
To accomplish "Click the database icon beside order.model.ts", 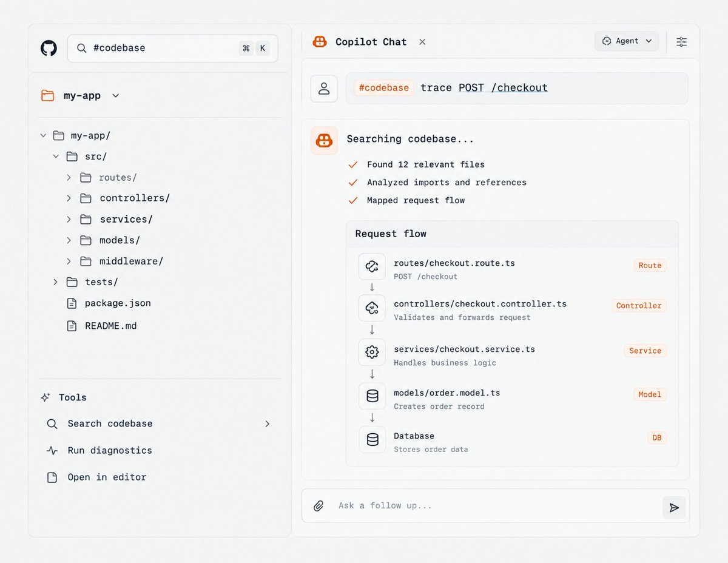I will (x=372, y=396).
